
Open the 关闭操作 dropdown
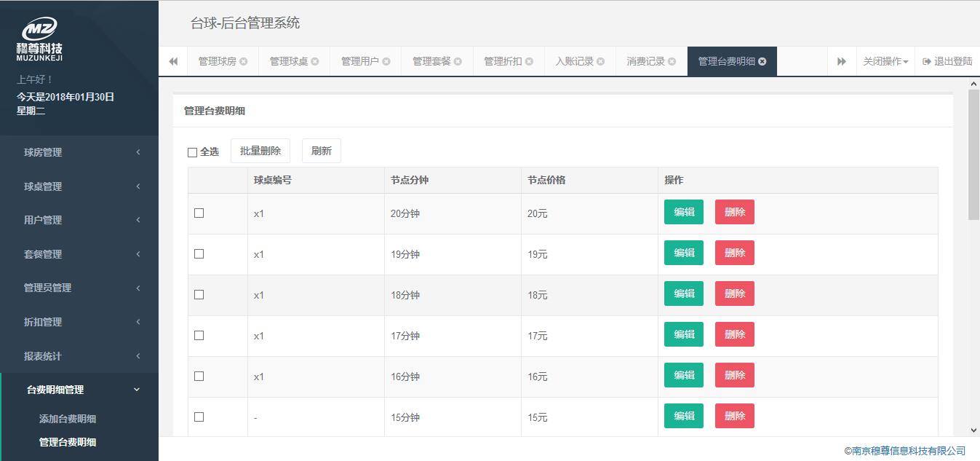[885, 62]
